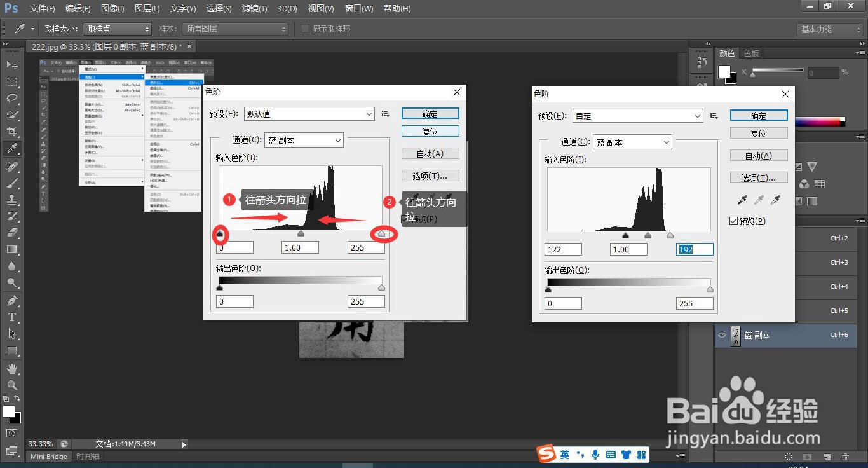Select the Brush tool
Image resolution: width=868 pixels, height=468 pixels.
point(12,183)
